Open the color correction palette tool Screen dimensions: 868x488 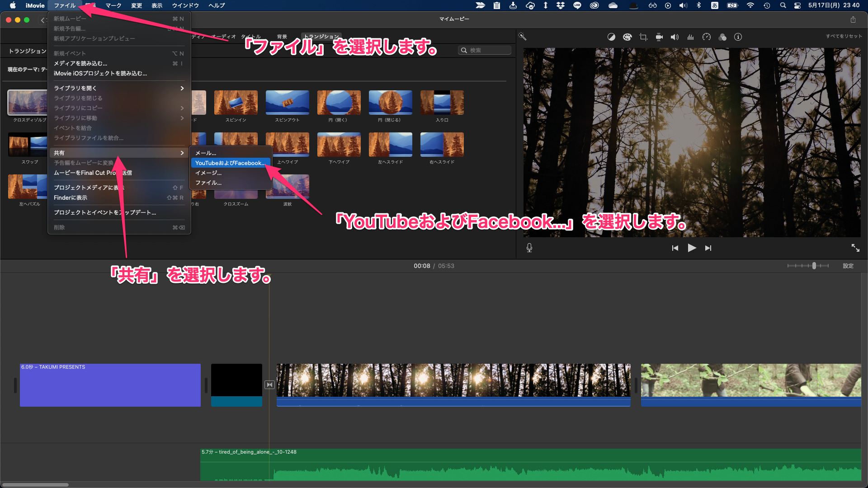tap(627, 37)
